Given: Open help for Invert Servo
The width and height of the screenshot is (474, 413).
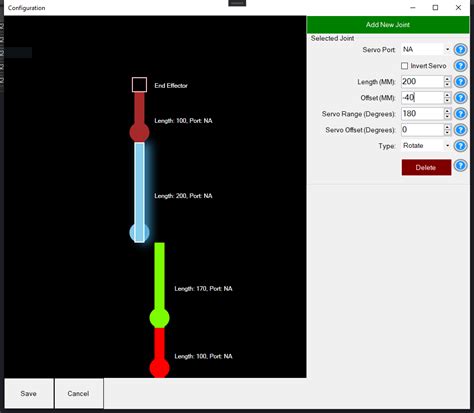Looking at the screenshot, I should [x=460, y=66].
